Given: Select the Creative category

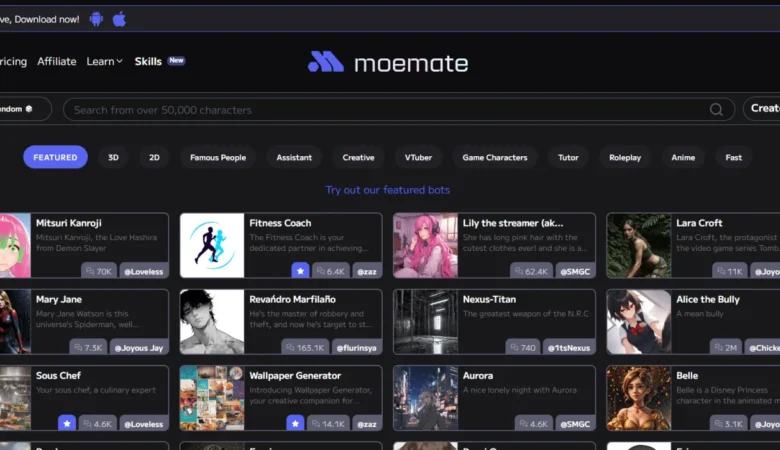Looking at the screenshot, I should [x=358, y=157].
